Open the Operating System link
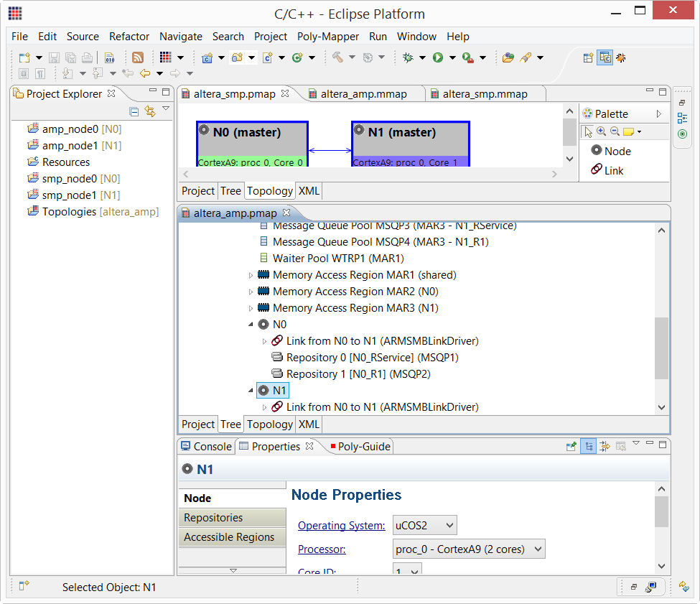Screen dimensions: 700x604 pyautogui.click(x=342, y=526)
